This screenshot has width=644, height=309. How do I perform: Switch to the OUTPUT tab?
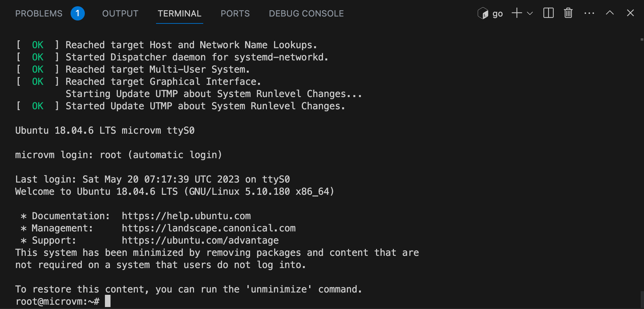click(x=120, y=14)
